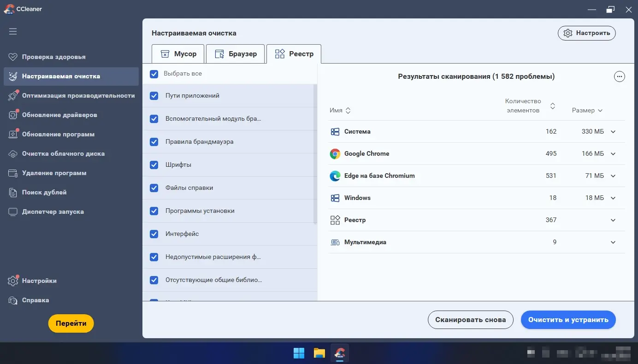This screenshot has height=364, width=638.
Task: Open Поиск дублей page
Action: click(x=71, y=193)
